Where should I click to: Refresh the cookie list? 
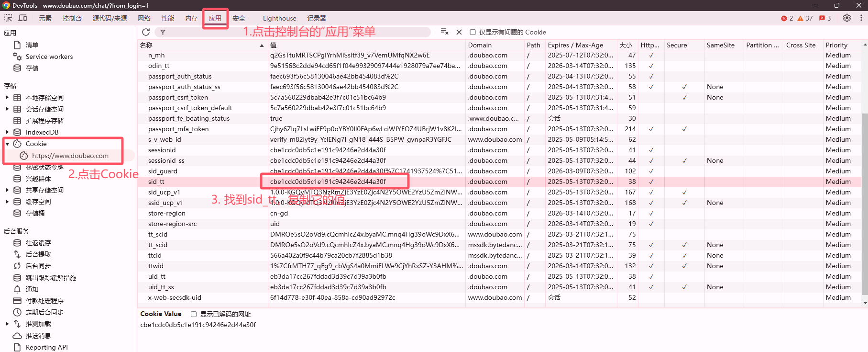pos(146,32)
